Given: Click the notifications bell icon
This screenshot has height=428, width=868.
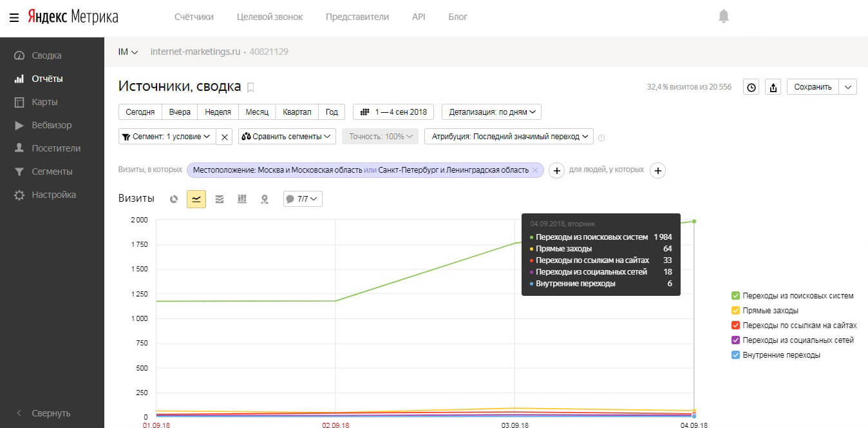Looking at the screenshot, I should [724, 17].
